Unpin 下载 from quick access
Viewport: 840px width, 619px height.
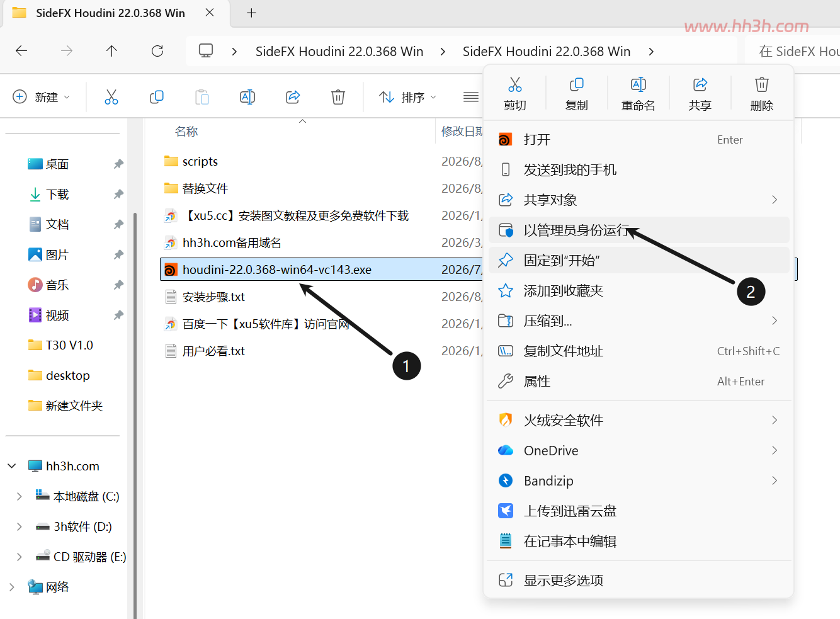tap(118, 195)
